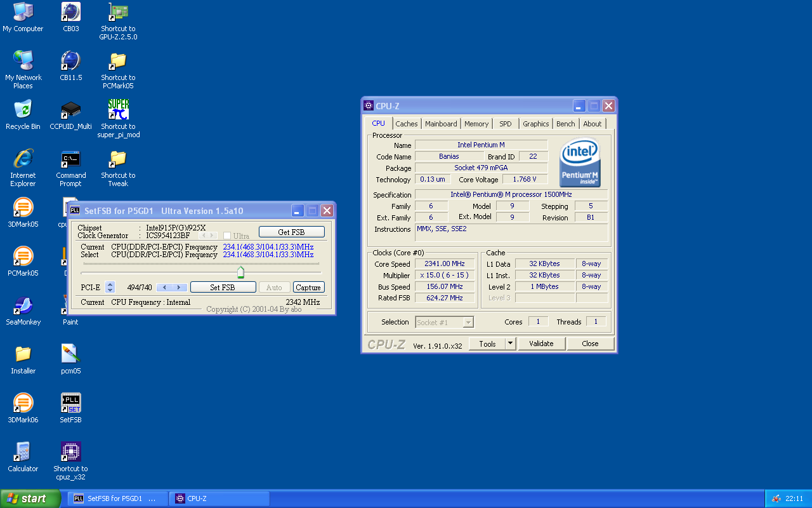Image resolution: width=812 pixels, height=508 pixels.
Task: Click the Core Speed value 2341.00 MHz
Action: pyautogui.click(x=445, y=264)
